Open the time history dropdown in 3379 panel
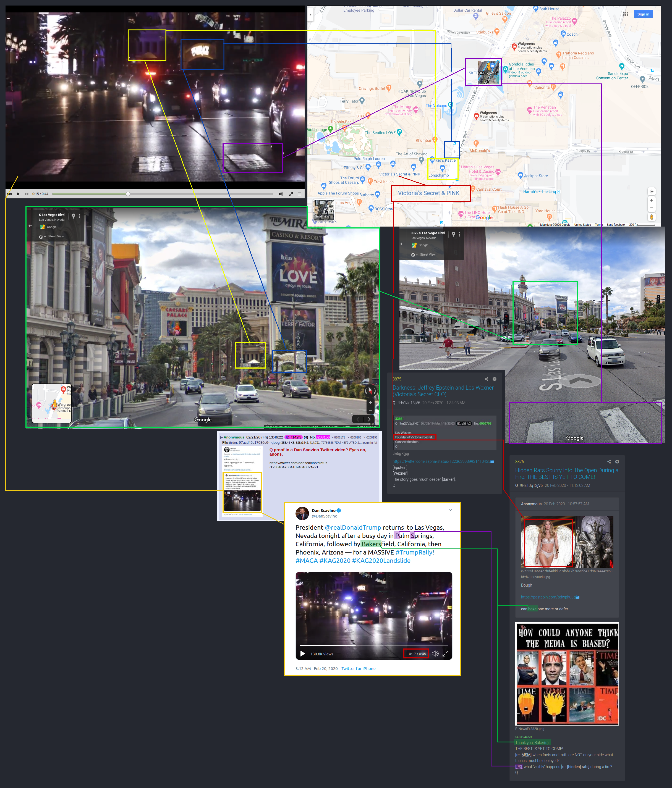The width and height of the screenshot is (672, 788). [x=414, y=255]
